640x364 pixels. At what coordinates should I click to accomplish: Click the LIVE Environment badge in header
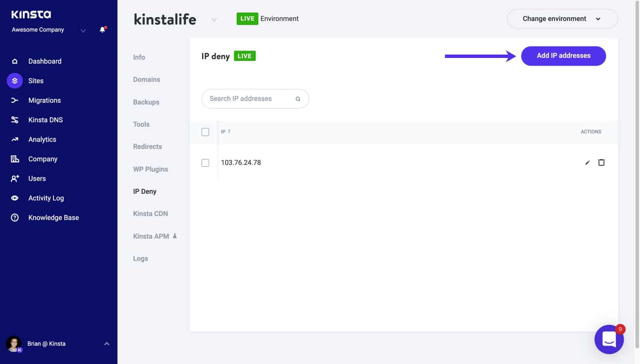click(x=247, y=19)
